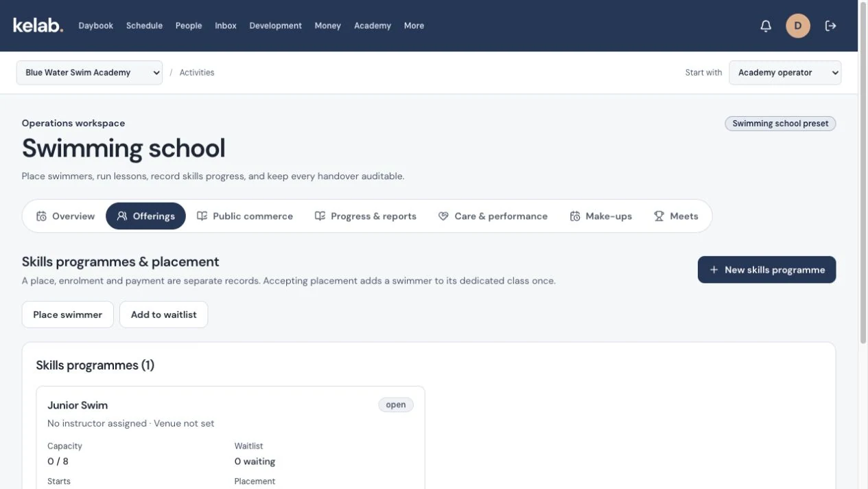Open the user avatar D menu
The height and width of the screenshot is (489, 868).
click(798, 26)
